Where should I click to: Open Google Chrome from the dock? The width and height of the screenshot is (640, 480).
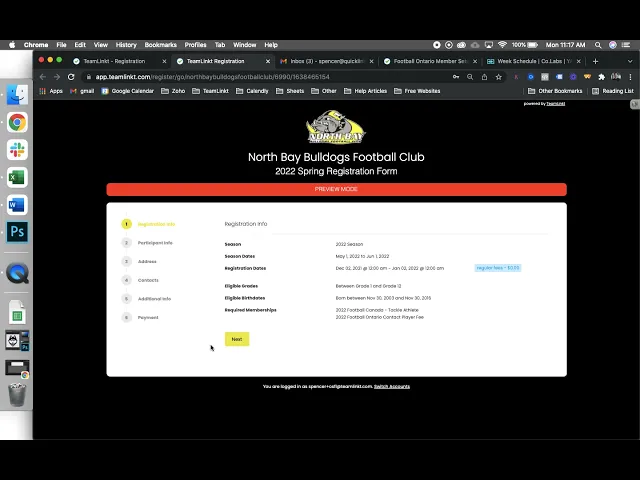click(x=17, y=122)
